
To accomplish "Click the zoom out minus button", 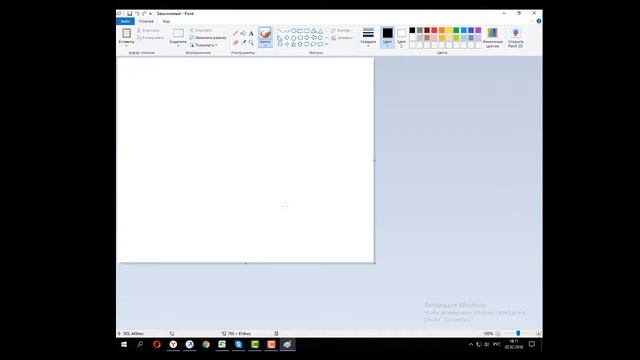I will [x=498, y=333].
